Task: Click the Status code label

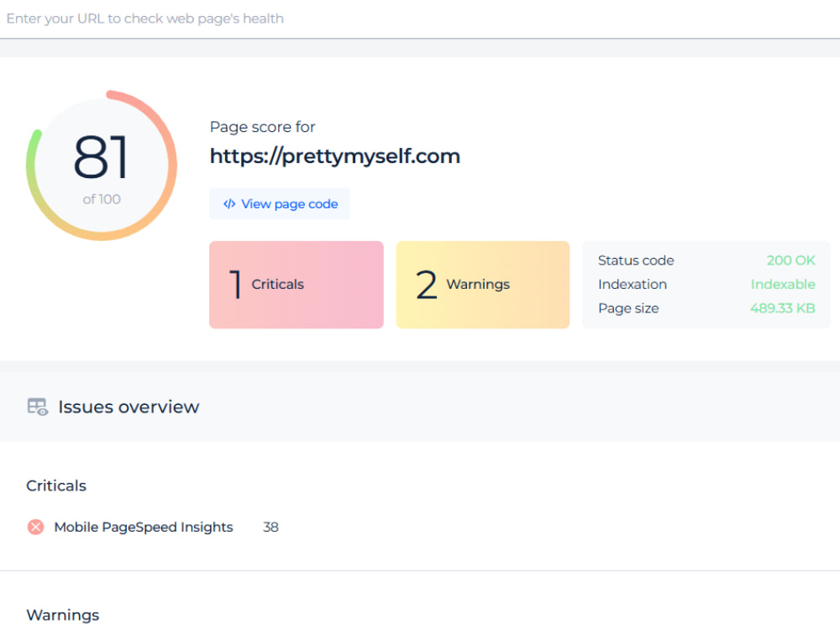Action: tap(636, 260)
